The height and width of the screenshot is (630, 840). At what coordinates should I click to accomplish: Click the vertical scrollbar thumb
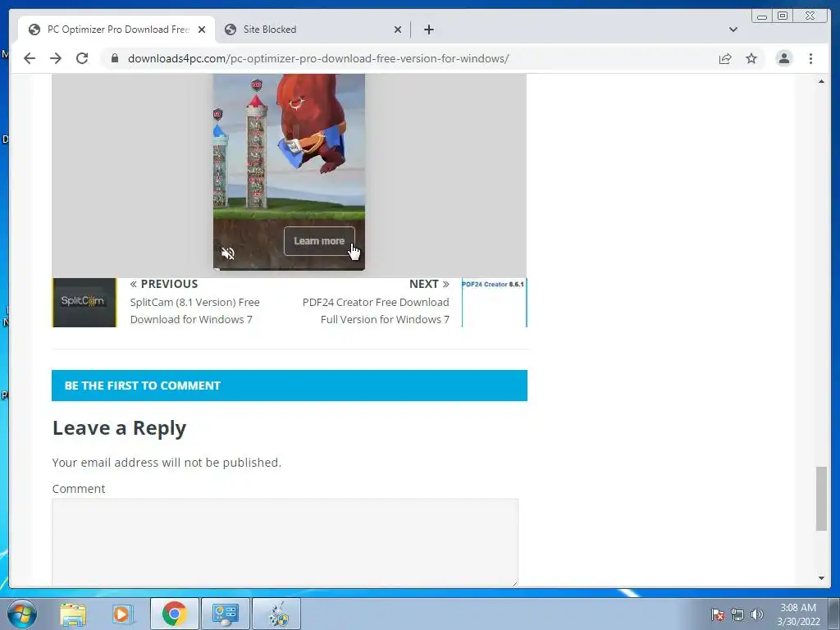(821, 498)
